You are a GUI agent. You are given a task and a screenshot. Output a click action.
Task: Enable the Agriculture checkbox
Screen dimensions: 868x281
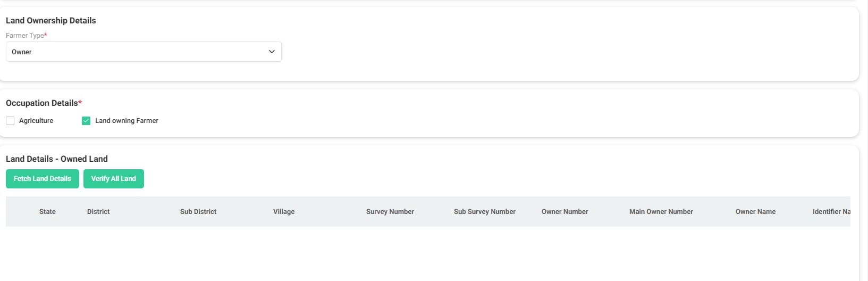[x=10, y=121]
